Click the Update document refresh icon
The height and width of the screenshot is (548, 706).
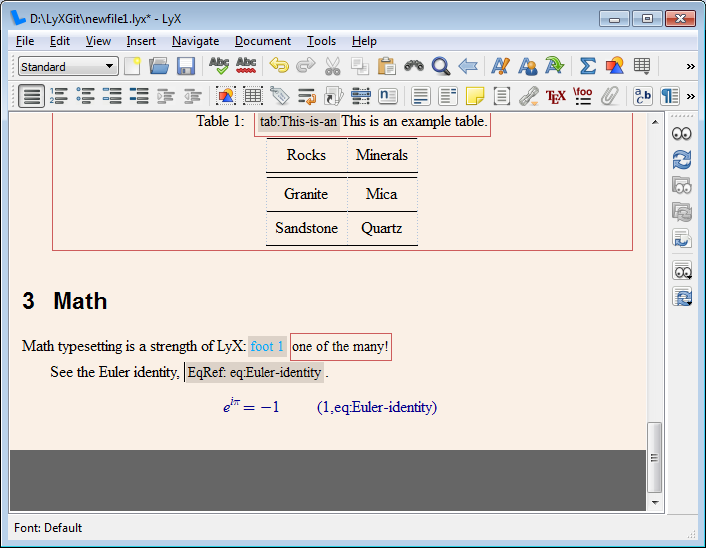tap(682, 159)
